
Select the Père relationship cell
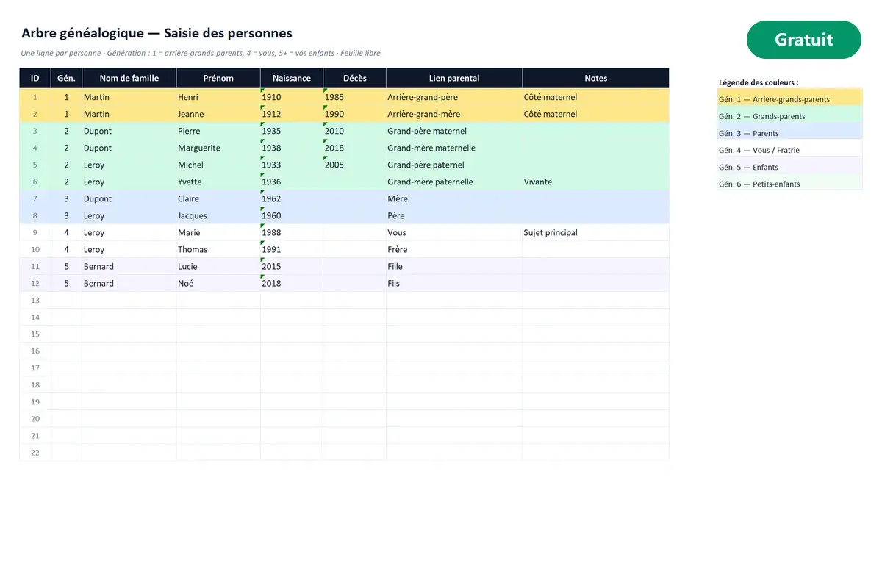[454, 215]
